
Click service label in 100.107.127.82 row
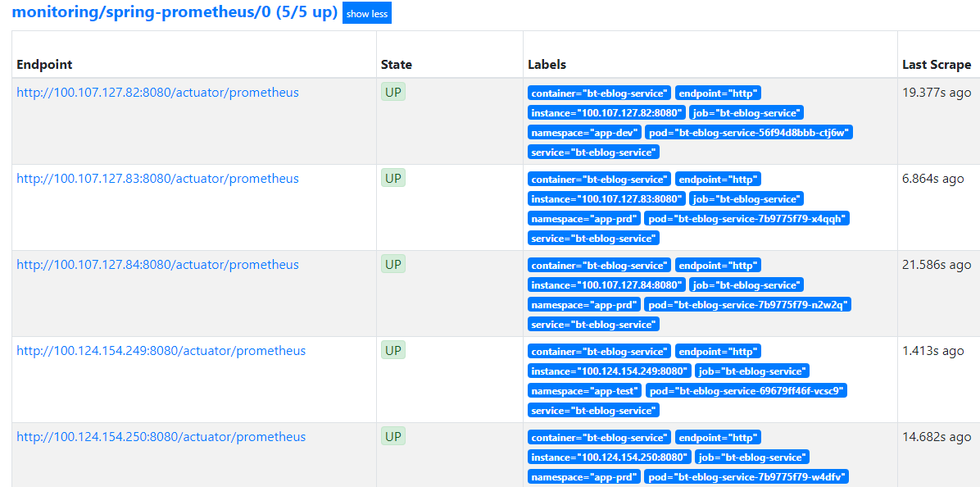click(x=594, y=152)
